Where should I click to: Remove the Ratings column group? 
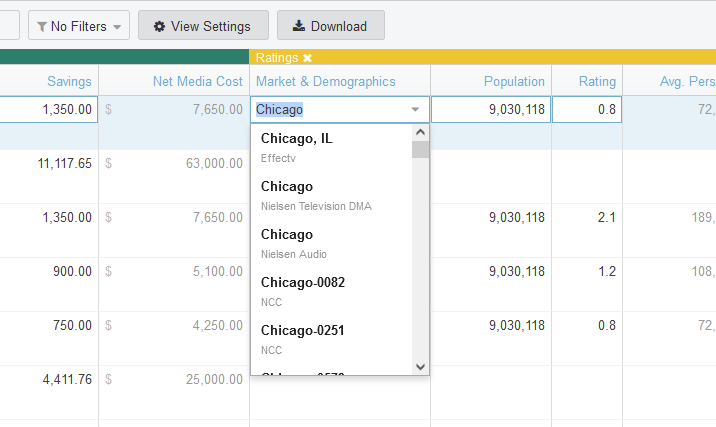308,58
